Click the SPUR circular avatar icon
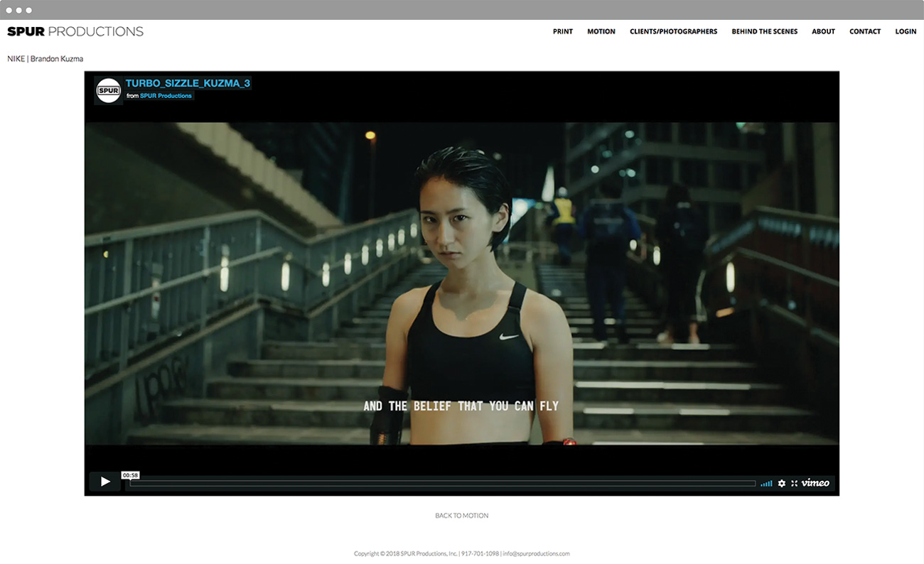Viewport: 924px width, 564px height. click(x=109, y=90)
